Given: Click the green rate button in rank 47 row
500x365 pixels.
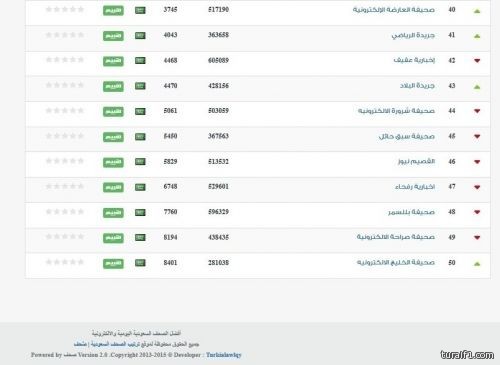Looking at the screenshot, I should coord(113,187).
